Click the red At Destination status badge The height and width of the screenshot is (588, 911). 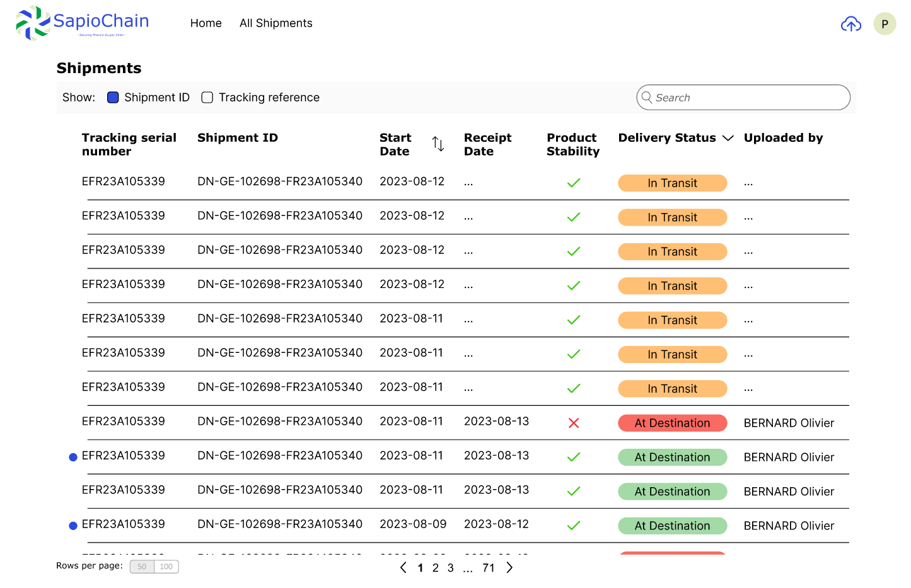click(672, 423)
